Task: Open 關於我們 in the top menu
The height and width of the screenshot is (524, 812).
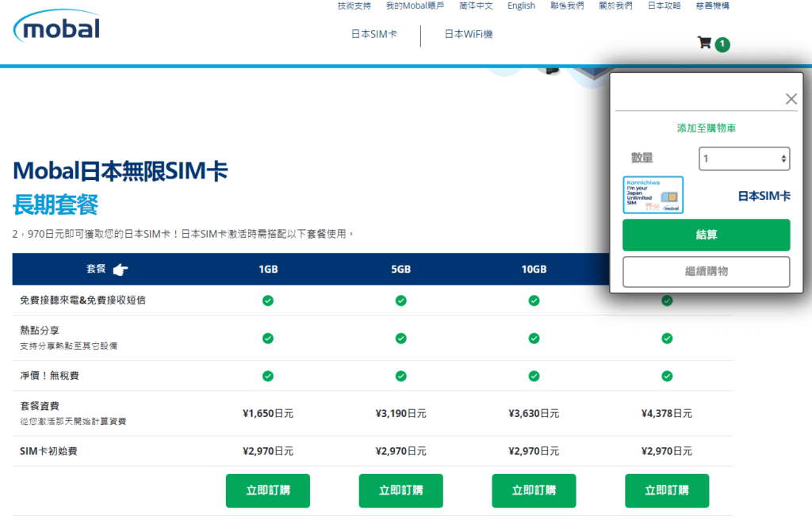Action: [x=615, y=6]
